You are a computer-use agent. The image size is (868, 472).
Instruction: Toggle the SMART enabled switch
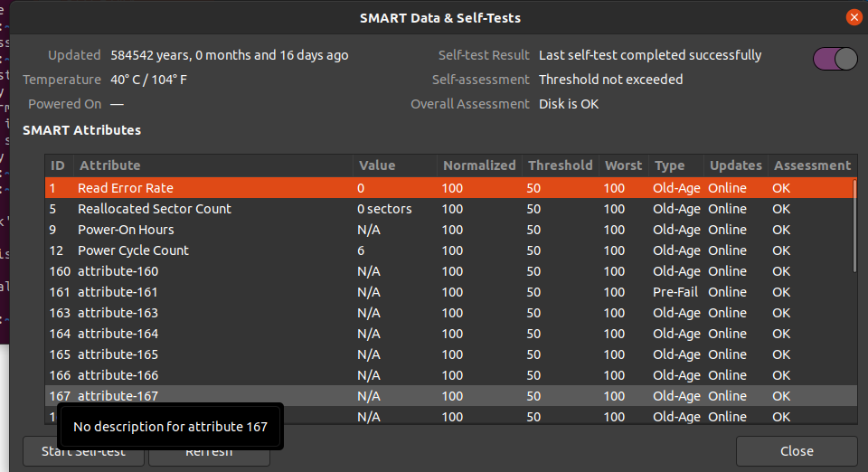point(835,60)
